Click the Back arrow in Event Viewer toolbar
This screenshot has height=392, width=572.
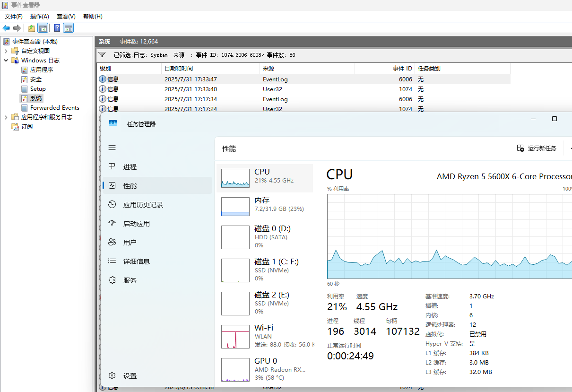(6, 28)
